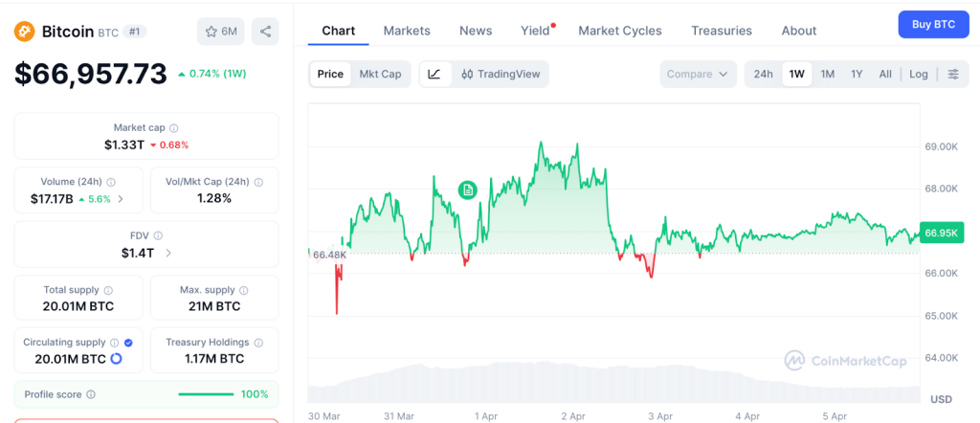The image size is (980, 423).
Task: Click the share icon button
Action: (x=265, y=32)
